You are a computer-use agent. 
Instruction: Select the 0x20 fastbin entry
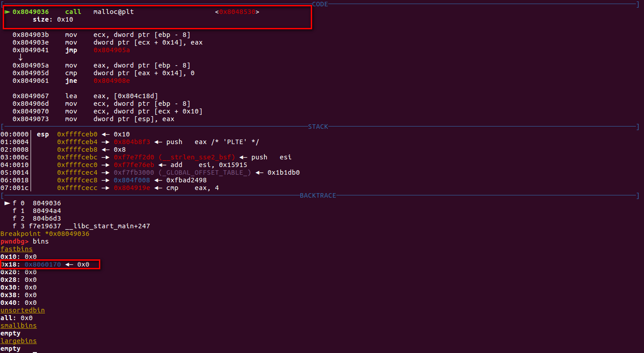18,272
